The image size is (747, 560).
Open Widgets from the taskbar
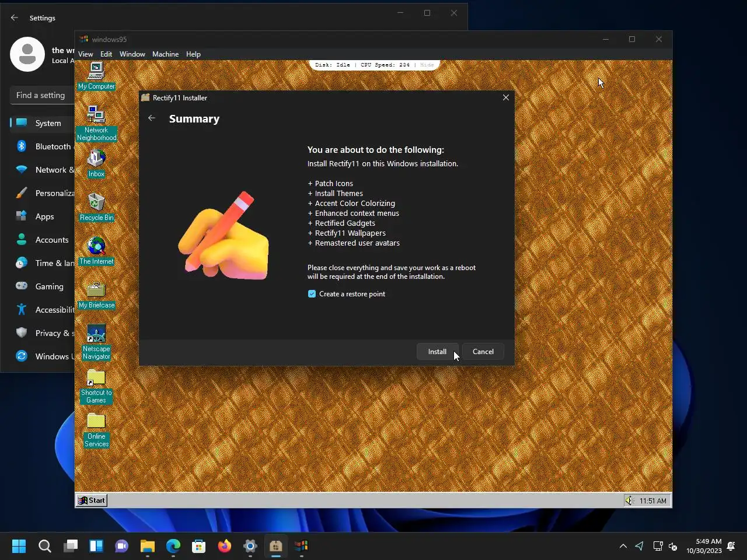pos(96,546)
